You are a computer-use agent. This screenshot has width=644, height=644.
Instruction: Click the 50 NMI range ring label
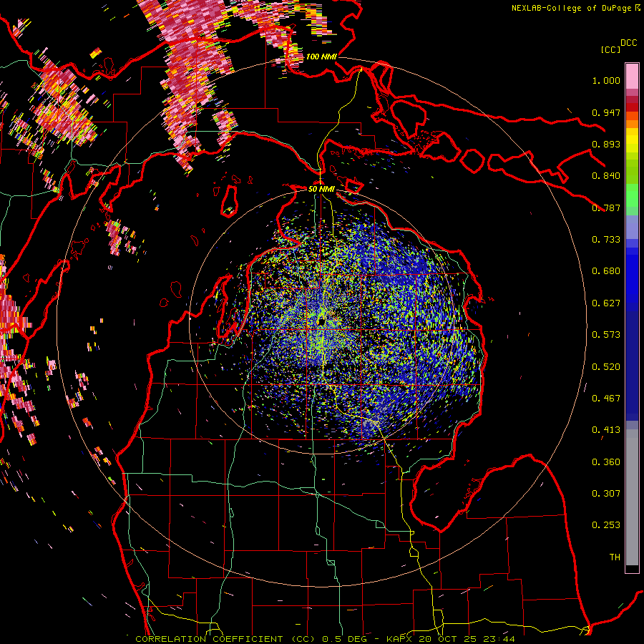click(x=321, y=189)
